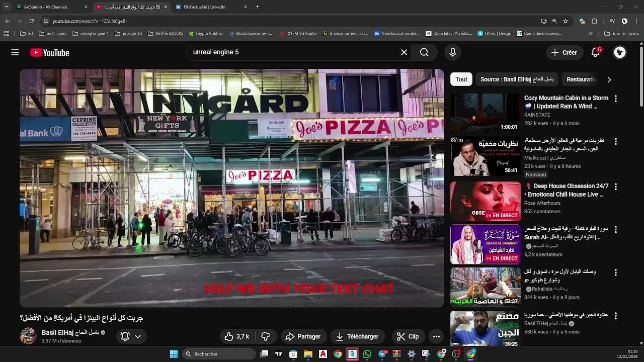Screen dimensions: 644x362
Task: Open options for the Mistkouzi video
Action: [x=615, y=142]
